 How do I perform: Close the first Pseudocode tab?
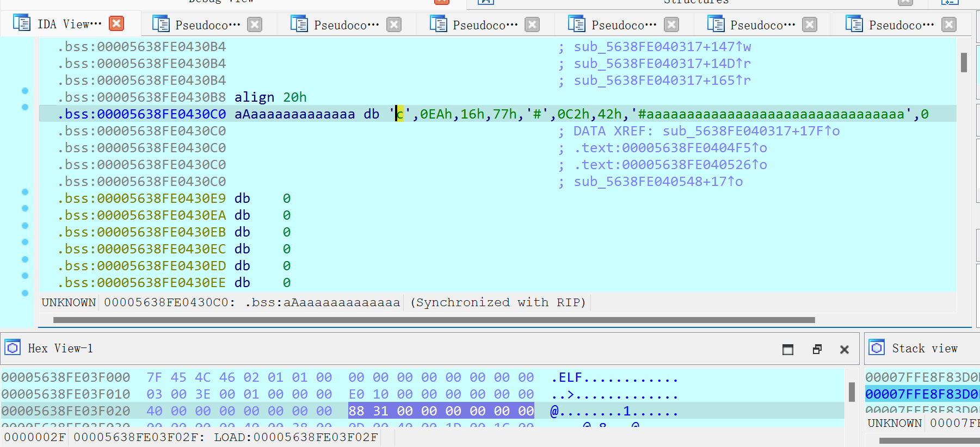(x=255, y=24)
